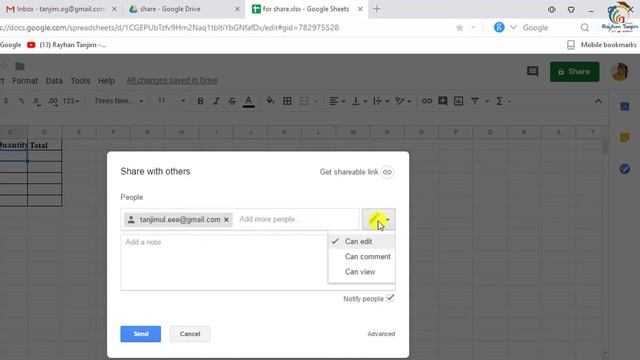Open Mobile bookmarks

pos(602,45)
